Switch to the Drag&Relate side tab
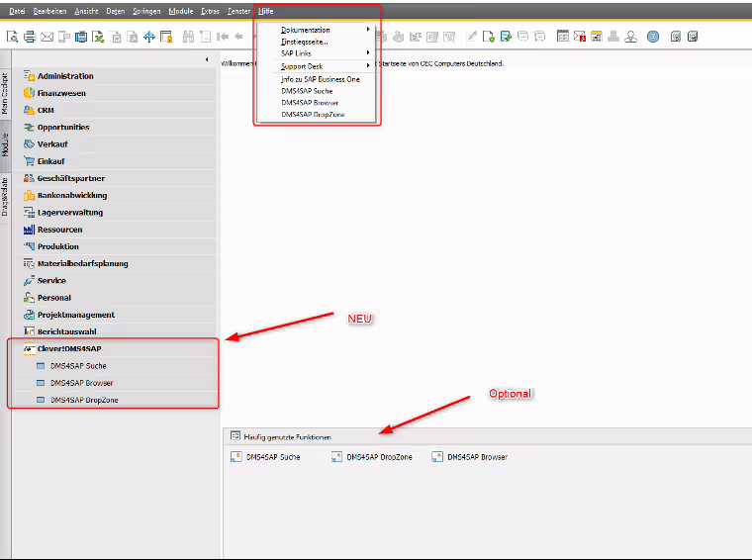Screen dimensions: 752x560 pyautogui.click(x=5, y=196)
